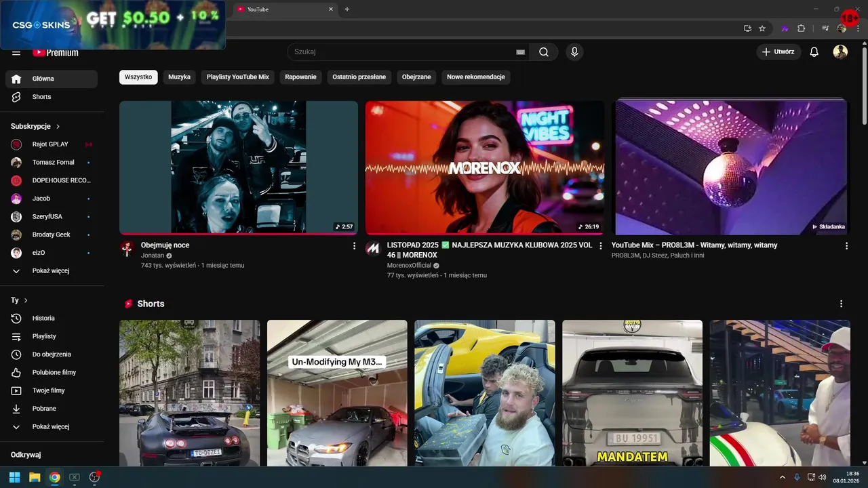Screen dimensions: 868x488
Task: Open Windows Start menu
Action: [14, 477]
